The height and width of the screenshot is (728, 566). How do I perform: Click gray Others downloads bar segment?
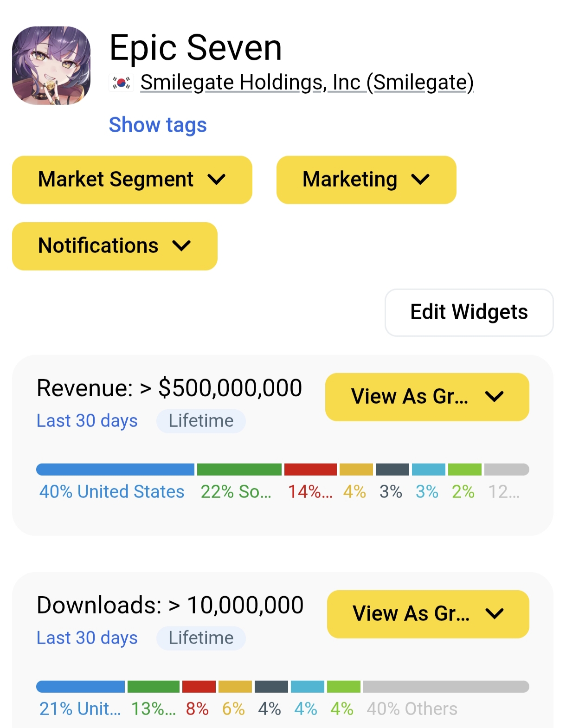pyautogui.click(x=446, y=687)
